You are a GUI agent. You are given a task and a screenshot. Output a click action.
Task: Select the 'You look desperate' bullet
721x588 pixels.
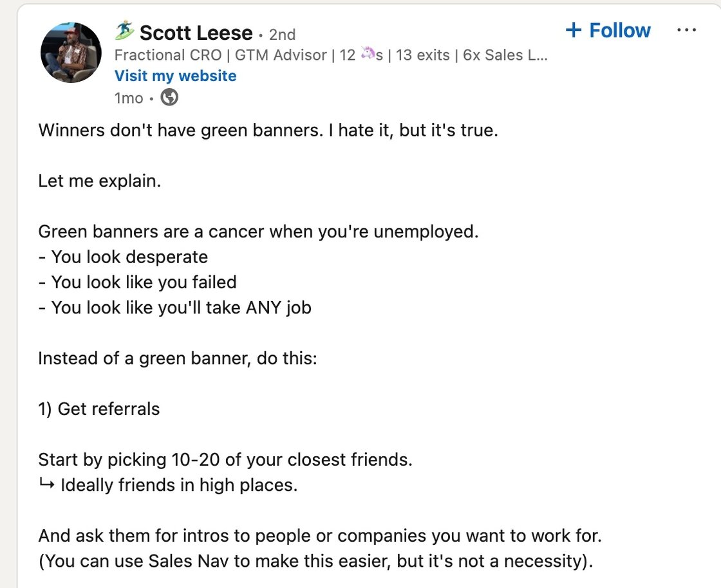(123, 257)
